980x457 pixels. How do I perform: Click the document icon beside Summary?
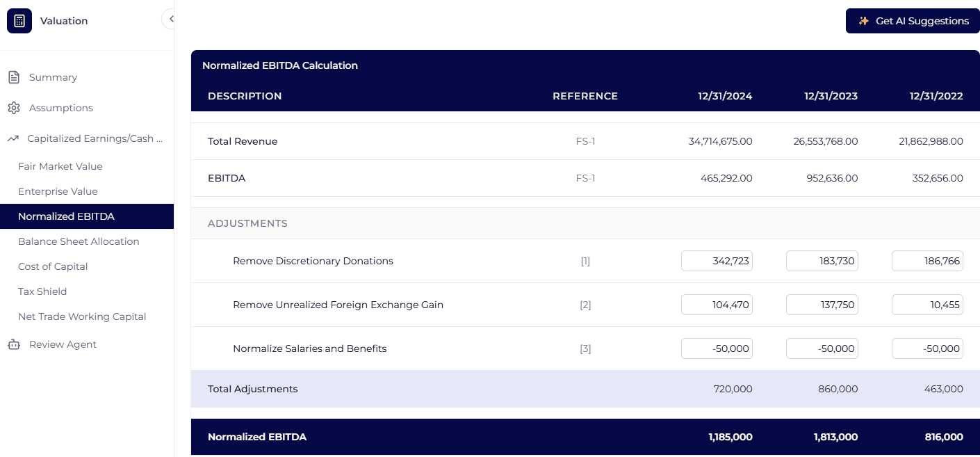(x=13, y=77)
